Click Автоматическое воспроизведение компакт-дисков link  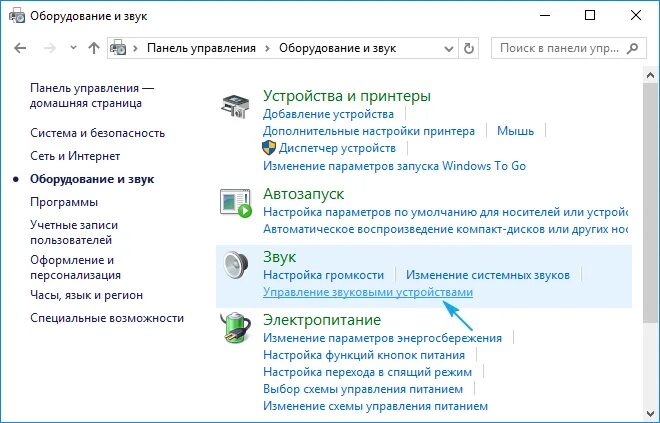[x=445, y=229]
